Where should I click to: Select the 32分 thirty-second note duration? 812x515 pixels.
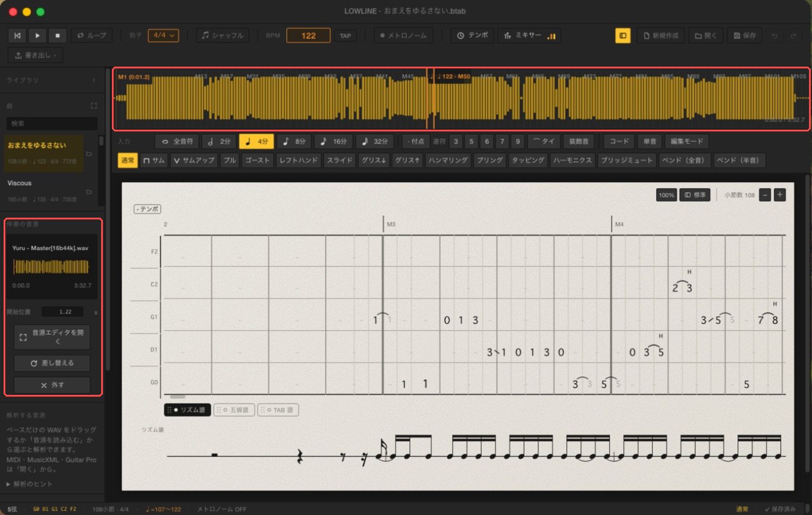375,142
